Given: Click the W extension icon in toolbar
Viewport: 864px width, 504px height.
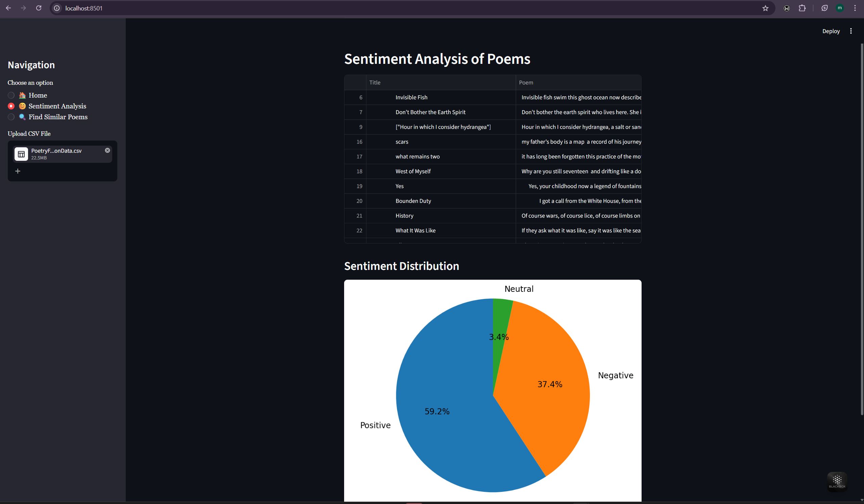Looking at the screenshot, I should 787,8.
